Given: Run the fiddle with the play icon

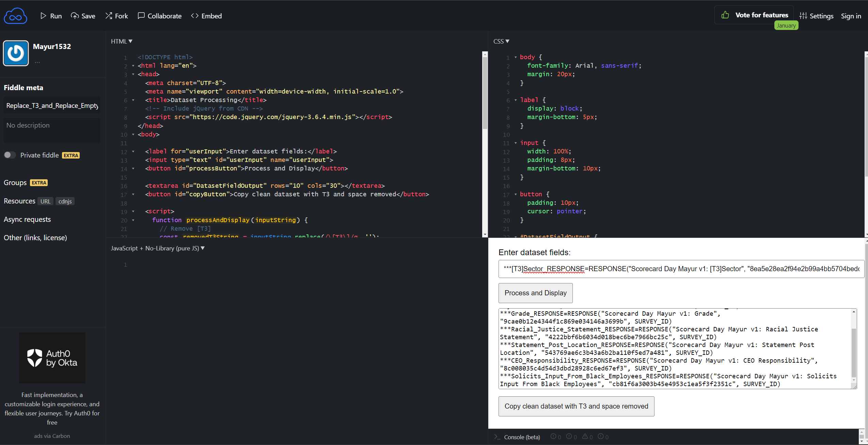Looking at the screenshot, I should click(x=43, y=16).
